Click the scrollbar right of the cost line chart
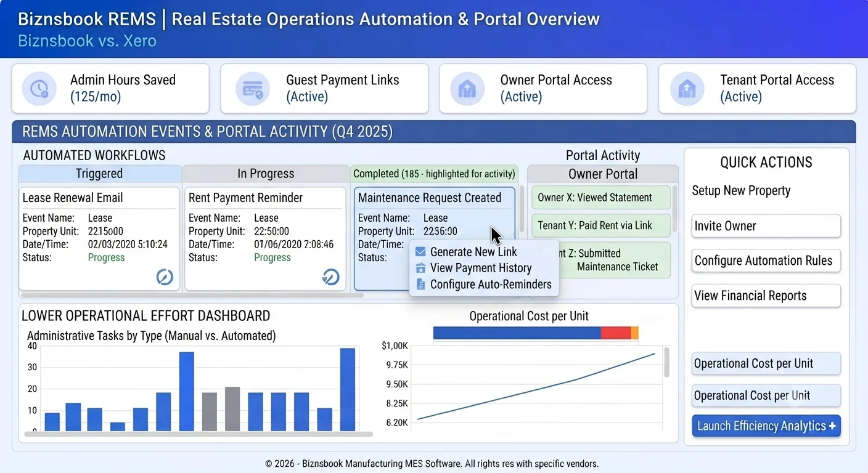 point(666,363)
